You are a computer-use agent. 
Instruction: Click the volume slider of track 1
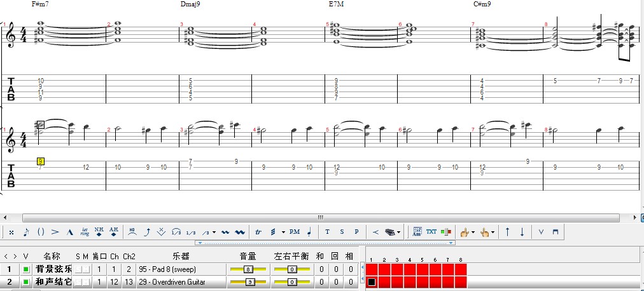pos(247,269)
